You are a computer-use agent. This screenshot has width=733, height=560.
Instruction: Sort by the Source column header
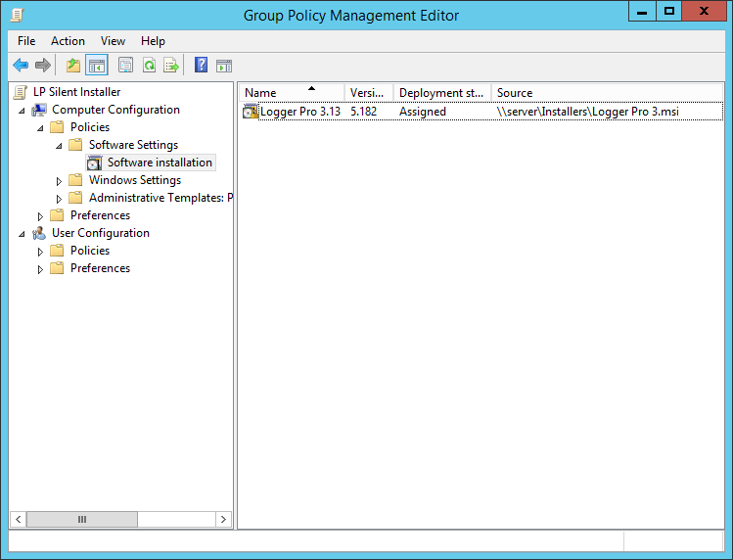point(607,93)
